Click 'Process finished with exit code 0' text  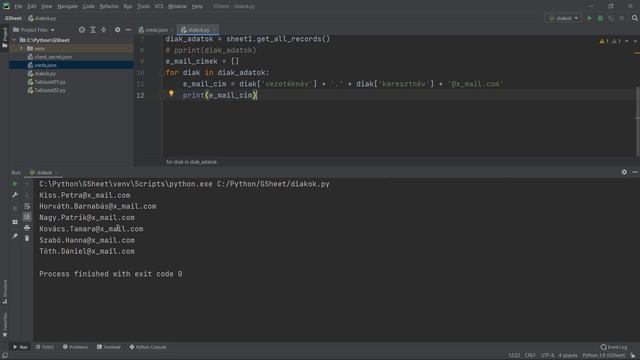coord(111,274)
